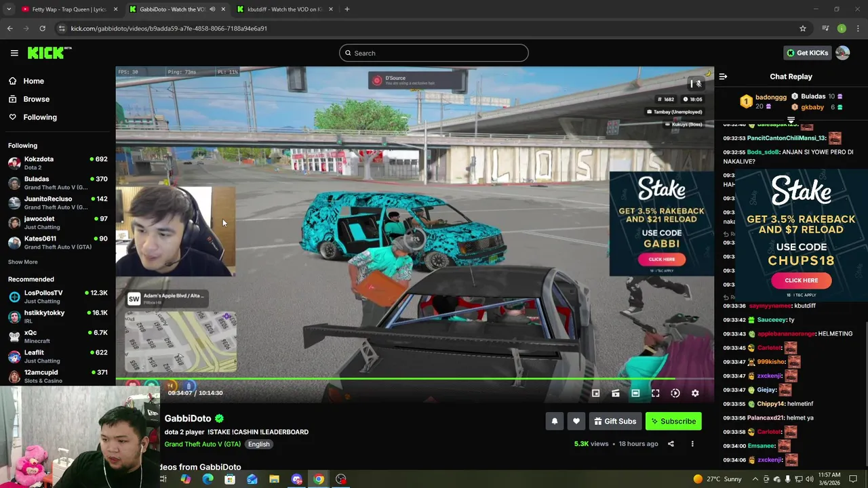Screen dimensions: 868x488
Task: Switch to kbutdiff VOD browser tab
Action: click(x=285, y=9)
